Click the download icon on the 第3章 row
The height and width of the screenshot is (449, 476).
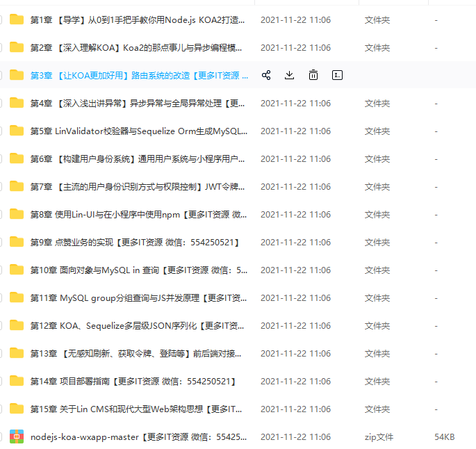pos(289,75)
